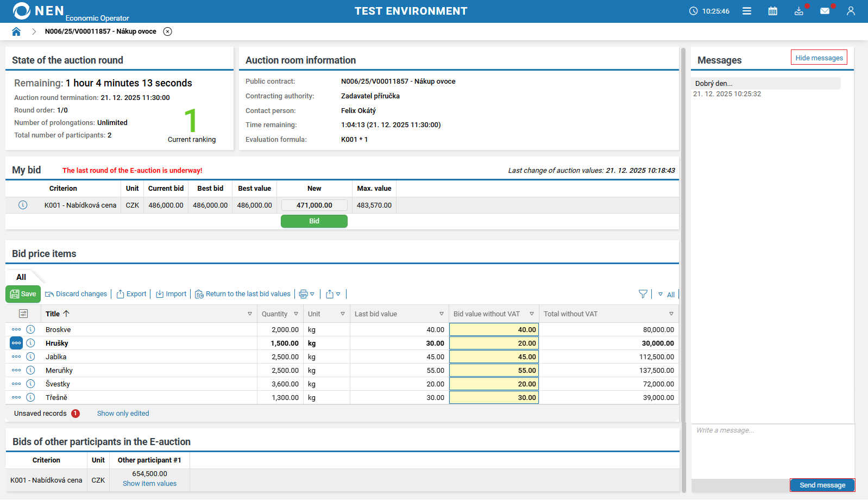Close the N006/25/V00011857 breadcrumb tab

(x=168, y=32)
